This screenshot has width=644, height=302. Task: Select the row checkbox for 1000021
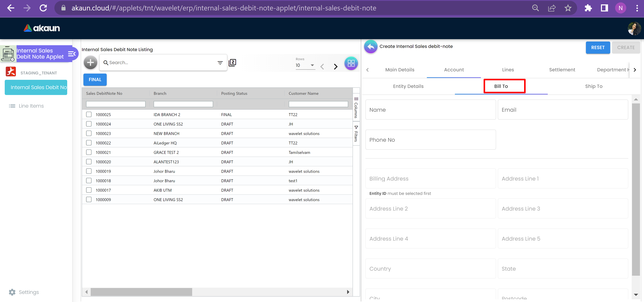(89, 152)
